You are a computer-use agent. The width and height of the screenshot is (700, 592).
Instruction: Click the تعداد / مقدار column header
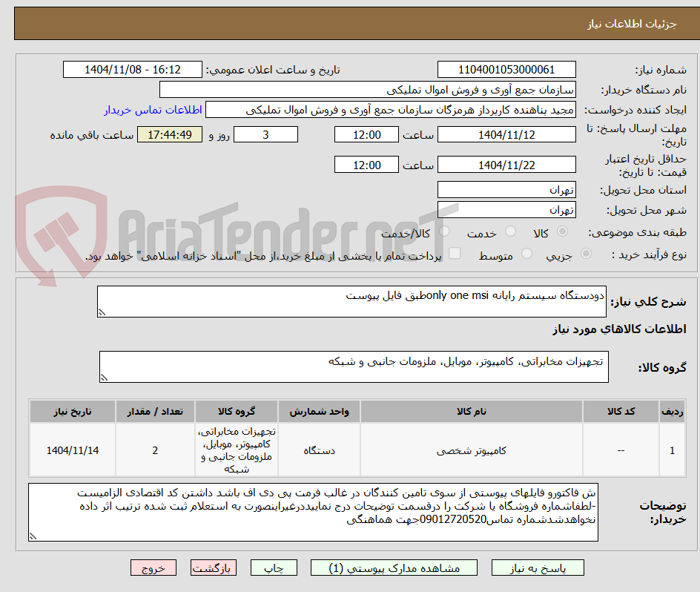click(155, 412)
